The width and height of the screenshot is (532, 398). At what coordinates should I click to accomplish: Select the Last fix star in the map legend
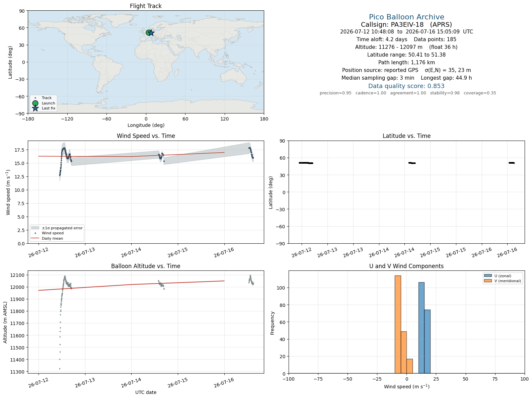(35, 108)
